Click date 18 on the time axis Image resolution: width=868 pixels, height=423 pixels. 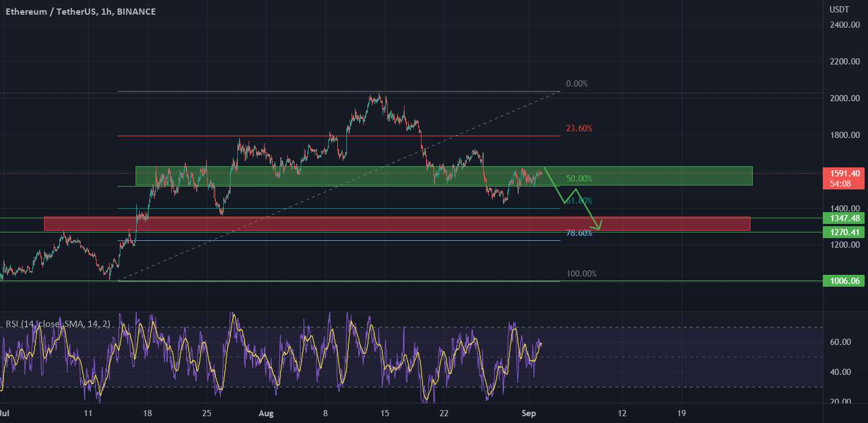(147, 413)
